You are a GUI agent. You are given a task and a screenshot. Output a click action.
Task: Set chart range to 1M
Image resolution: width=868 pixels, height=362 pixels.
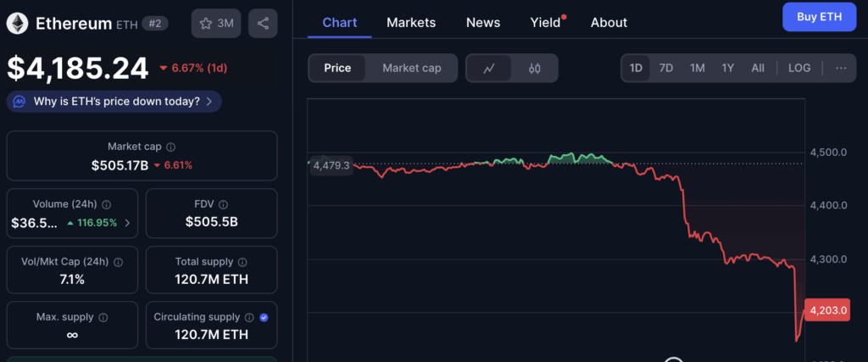[697, 68]
